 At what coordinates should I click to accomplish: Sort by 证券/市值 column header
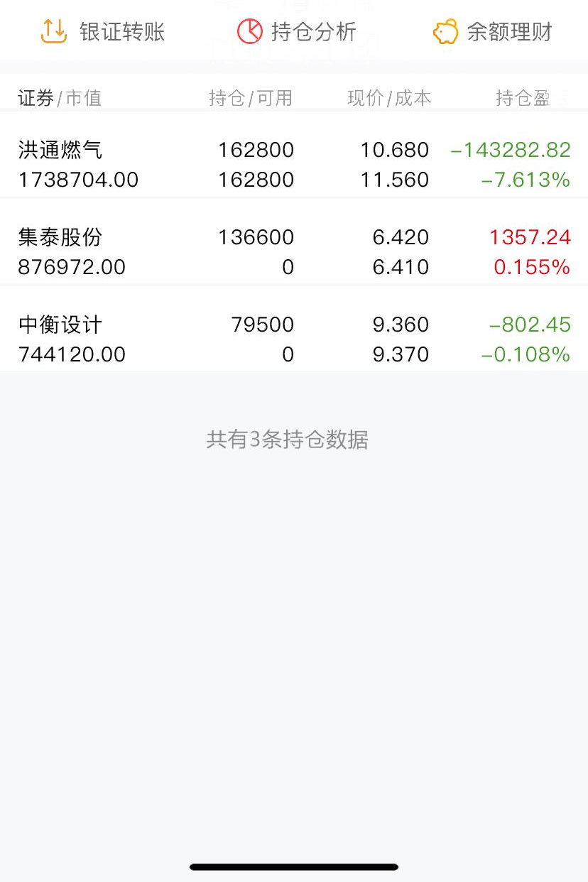click(60, 98)
